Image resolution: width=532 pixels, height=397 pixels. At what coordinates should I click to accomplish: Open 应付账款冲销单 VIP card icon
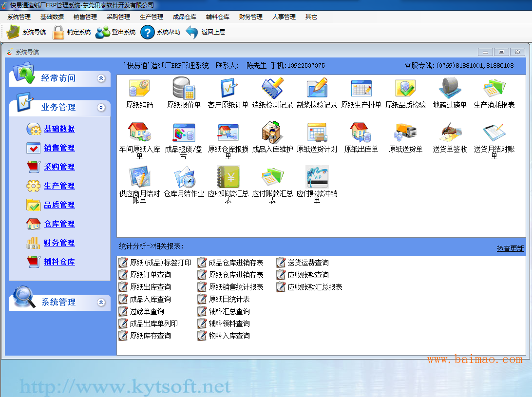[317, 177]
